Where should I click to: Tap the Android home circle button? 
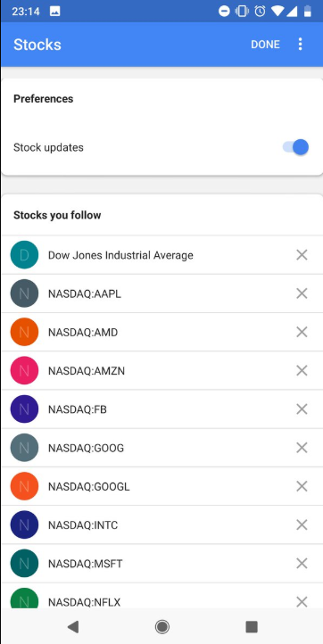[x=161, y=626]
